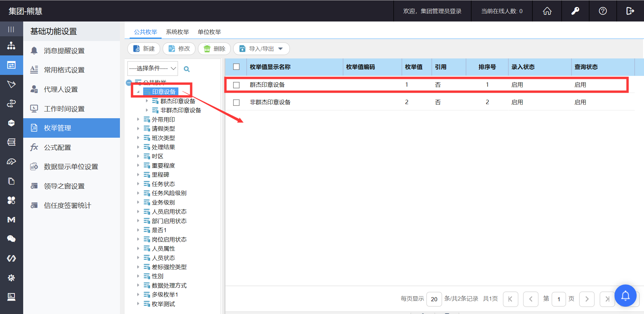The height and width of the screenshot is (314, 644).
Task: Click the help question mark icon
Action: click(603, 11)
